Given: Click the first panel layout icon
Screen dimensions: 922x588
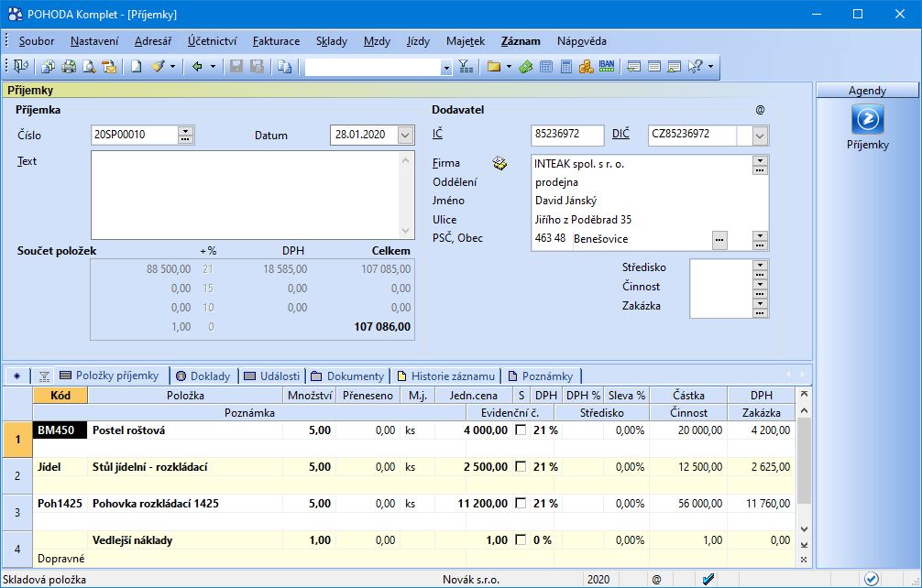Looking at the screenshot, I should 634,66.
